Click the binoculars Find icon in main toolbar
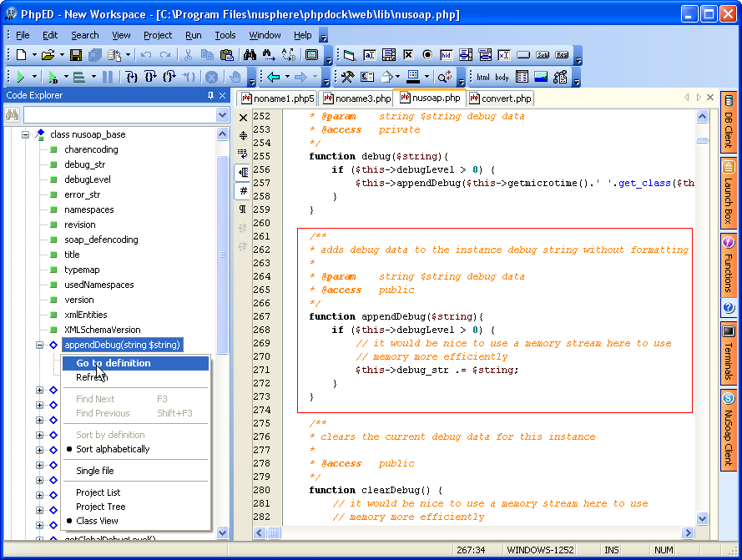 pos(249,55)
